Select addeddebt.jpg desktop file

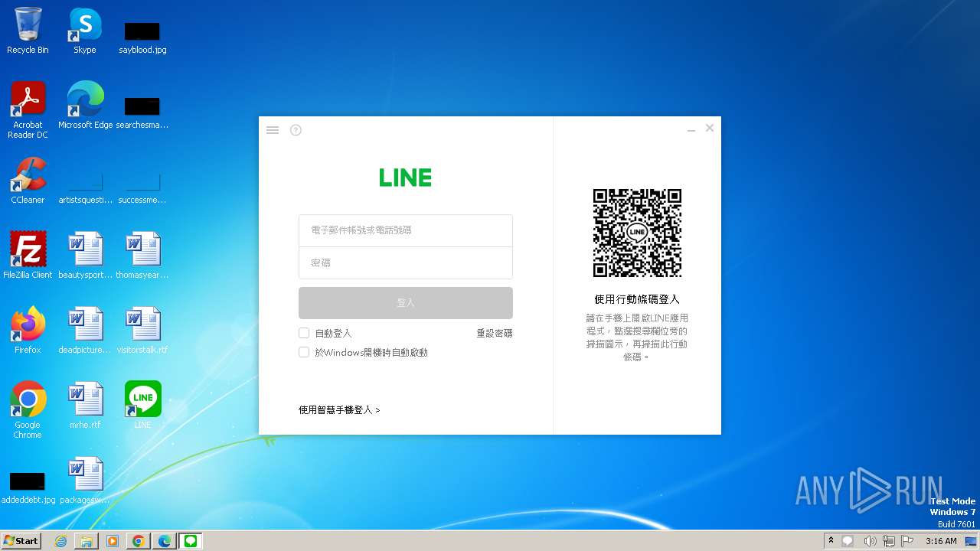(x=28, y=487)
